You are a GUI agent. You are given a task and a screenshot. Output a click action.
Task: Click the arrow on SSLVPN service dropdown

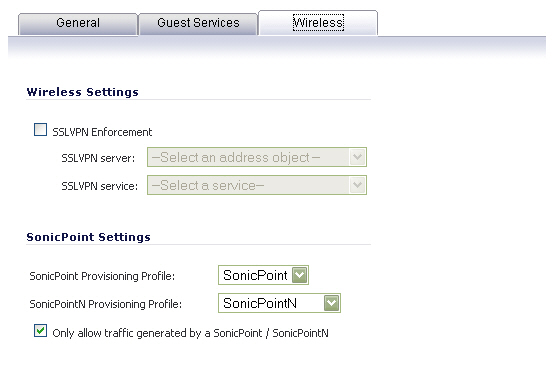coord(357,185)
